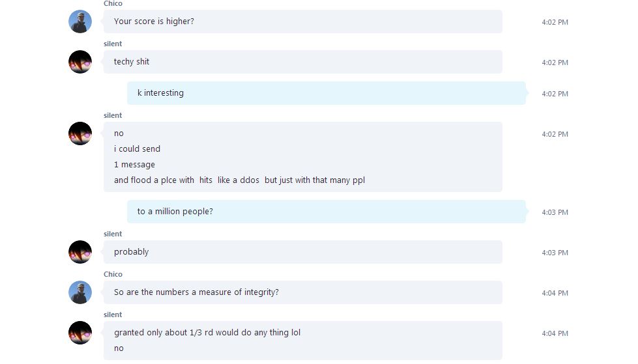Click the 'Chico' sender name above 'Your score is higher?'

tap(113, 4)
